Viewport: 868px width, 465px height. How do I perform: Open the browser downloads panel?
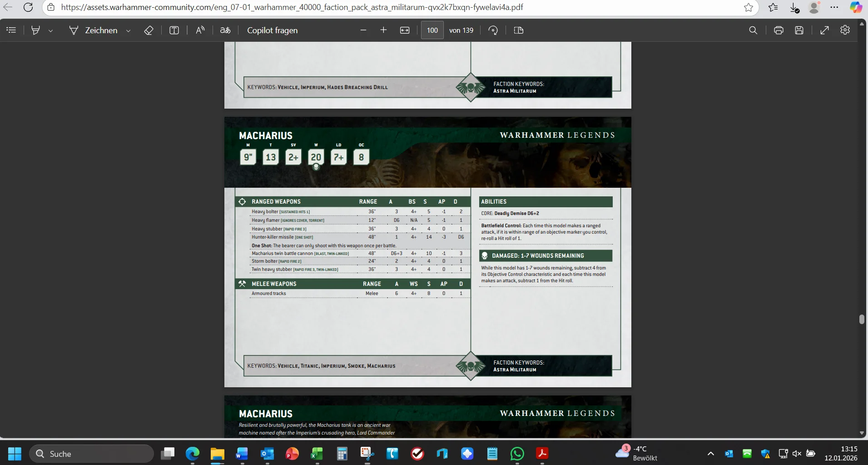794,8
